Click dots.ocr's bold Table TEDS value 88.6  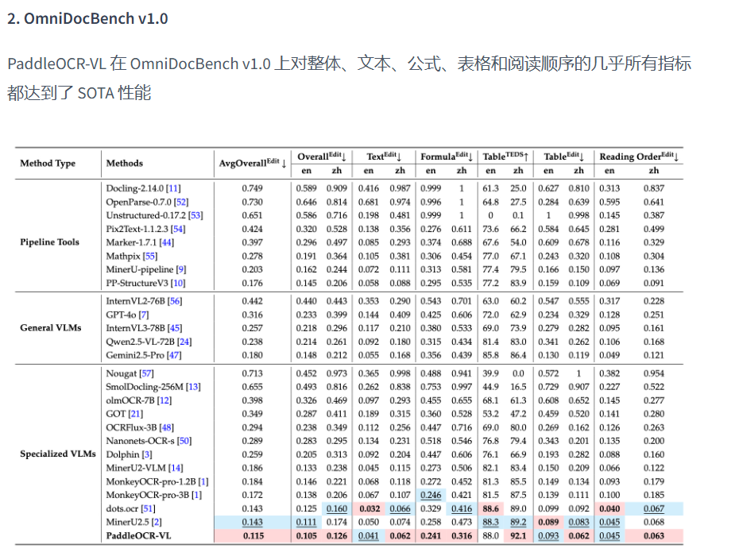(x=490, y=509)
